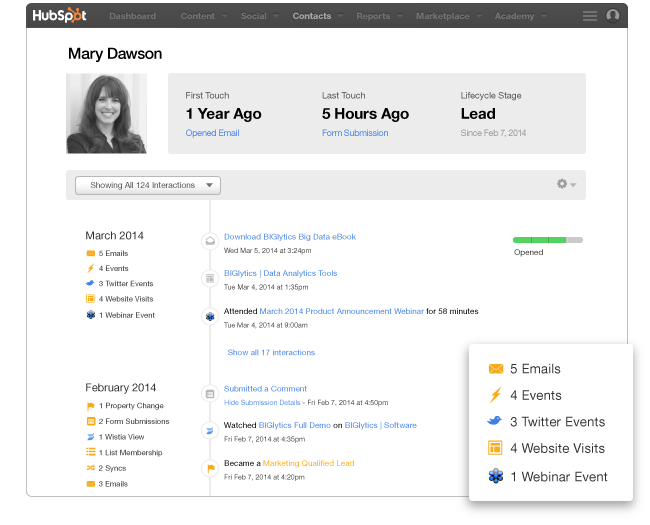This screenshot has height=525, width=650.
Task: Click Website Visits icon in the popup card
Action: click(x=495, y=448)
